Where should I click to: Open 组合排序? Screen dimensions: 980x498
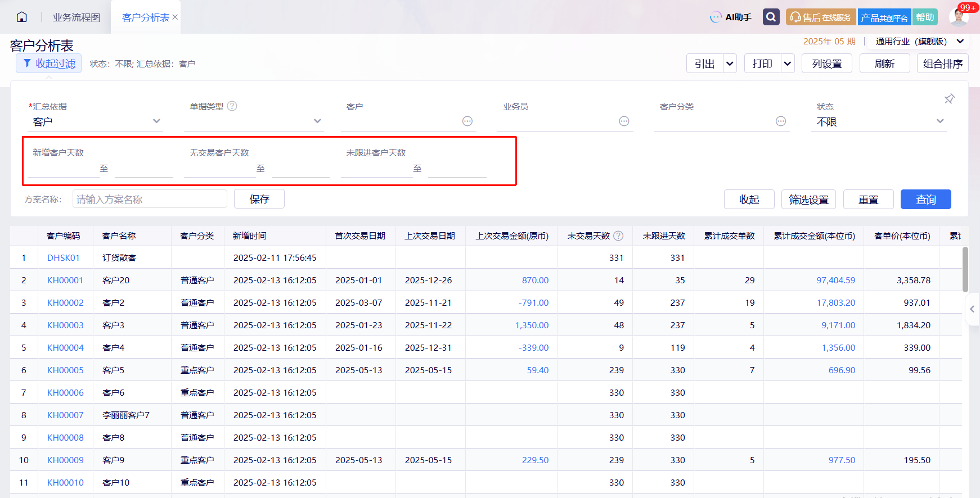tap(943, 64)
